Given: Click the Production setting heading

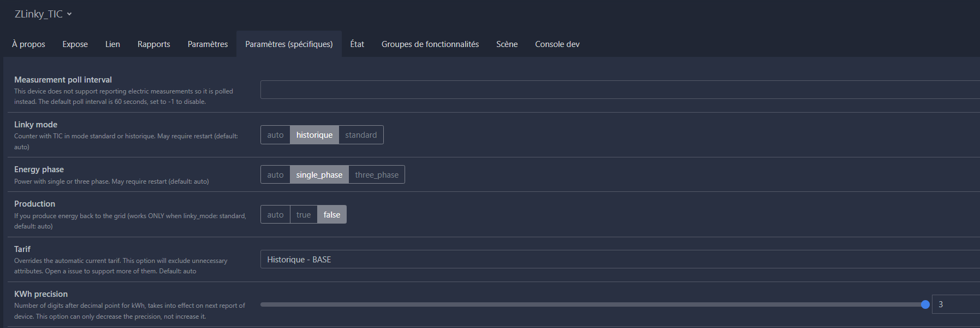Looking at the screenshot, I should 34,204.
